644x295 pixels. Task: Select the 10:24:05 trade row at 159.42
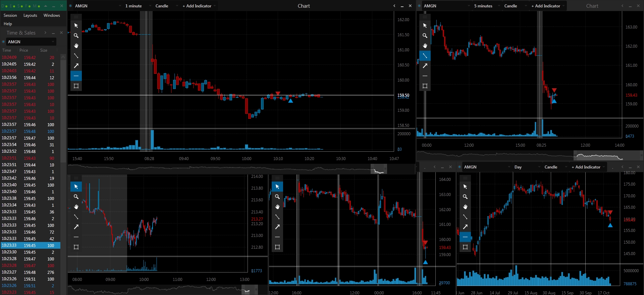(31, 64)
